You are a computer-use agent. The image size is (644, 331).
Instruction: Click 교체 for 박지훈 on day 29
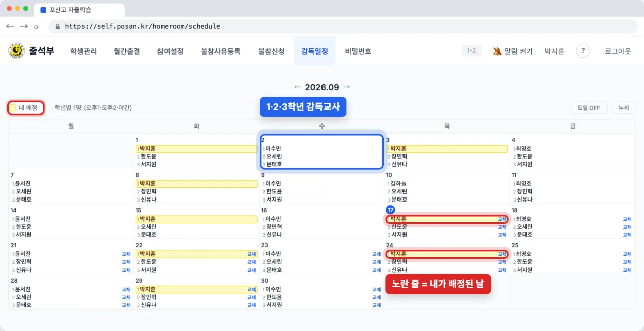pos(251,290)
